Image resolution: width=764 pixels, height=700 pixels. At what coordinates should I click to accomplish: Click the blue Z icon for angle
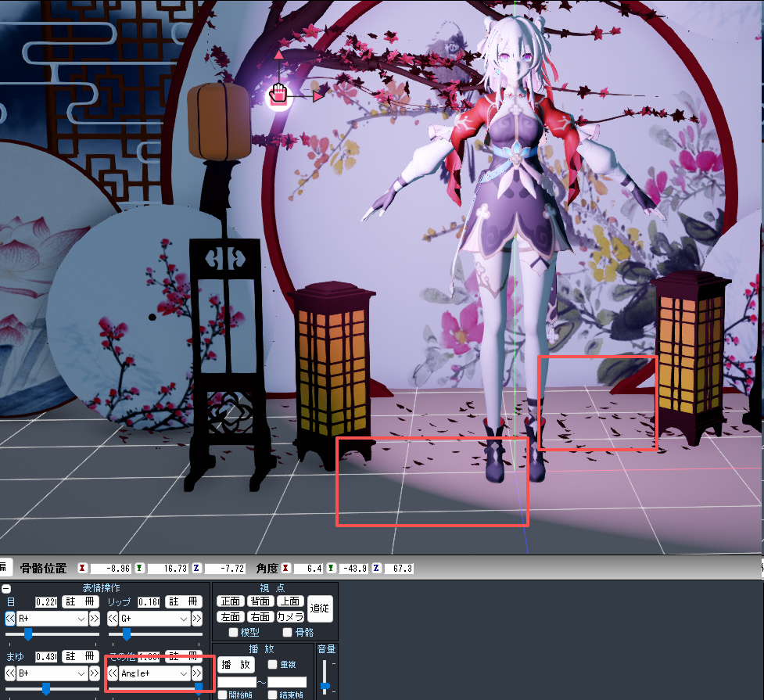(376, 568)
